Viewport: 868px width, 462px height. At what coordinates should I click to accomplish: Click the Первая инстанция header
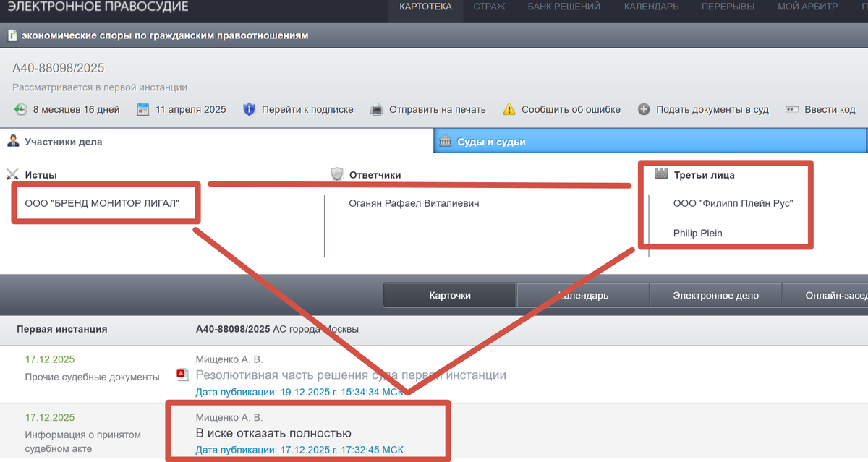[62, 329]
